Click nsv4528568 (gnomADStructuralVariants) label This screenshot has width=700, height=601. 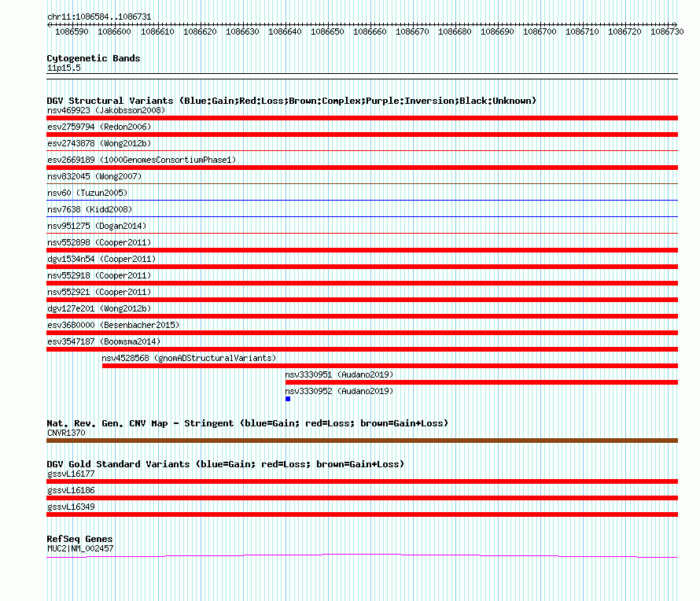tap(189, 358)
